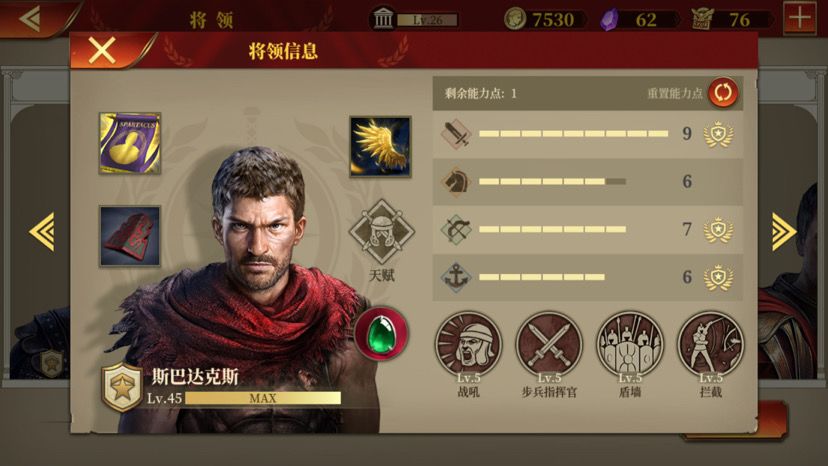This screenshot has height=466, width=828.
Task: Select the 步兵指挥官 crossed swords skill
Action: (549, 344)
